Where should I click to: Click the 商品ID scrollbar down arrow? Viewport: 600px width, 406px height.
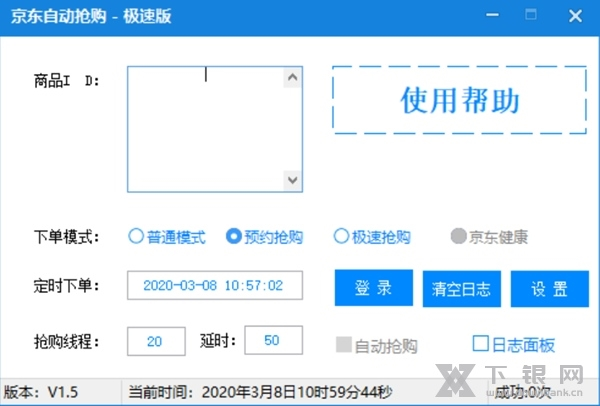coord(293,180)
